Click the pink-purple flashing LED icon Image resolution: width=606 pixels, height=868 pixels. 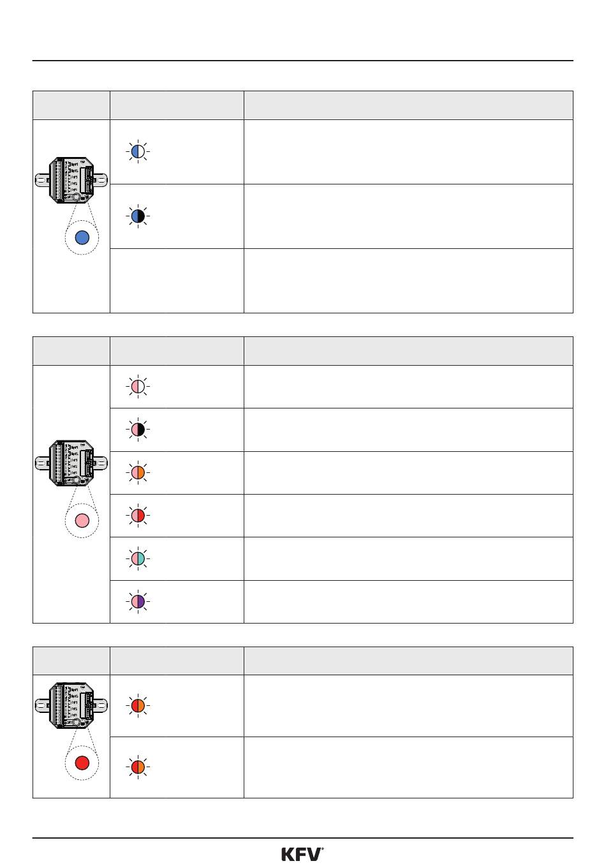138,601
